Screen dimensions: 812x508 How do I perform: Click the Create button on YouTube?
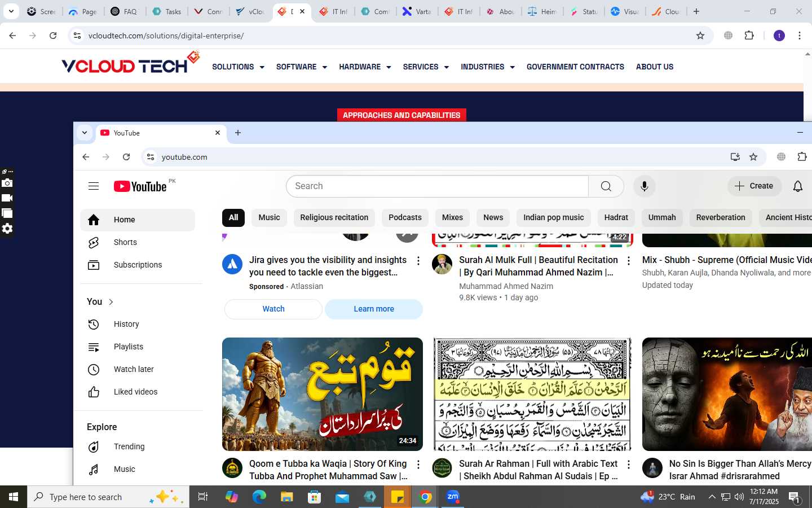coord(754,186)
